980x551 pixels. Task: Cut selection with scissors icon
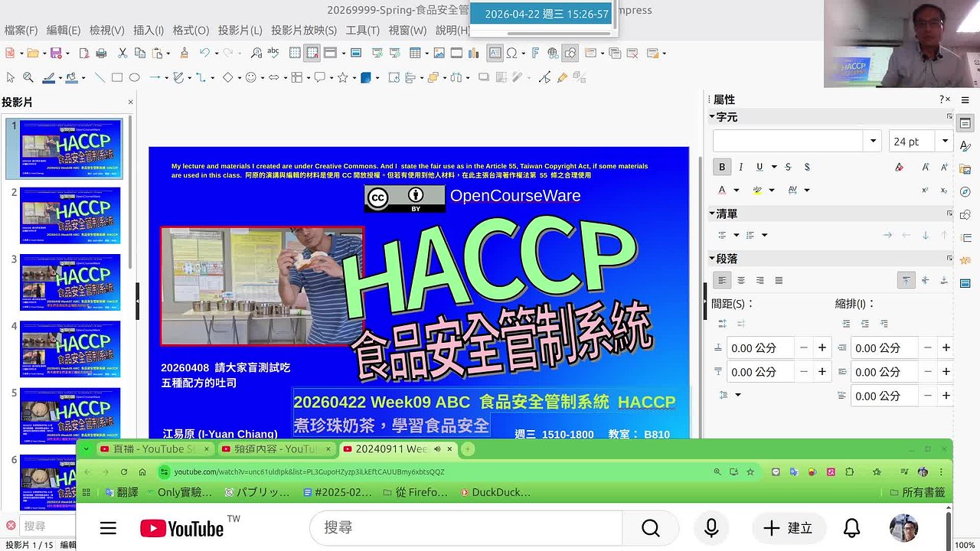click(122, 53)
